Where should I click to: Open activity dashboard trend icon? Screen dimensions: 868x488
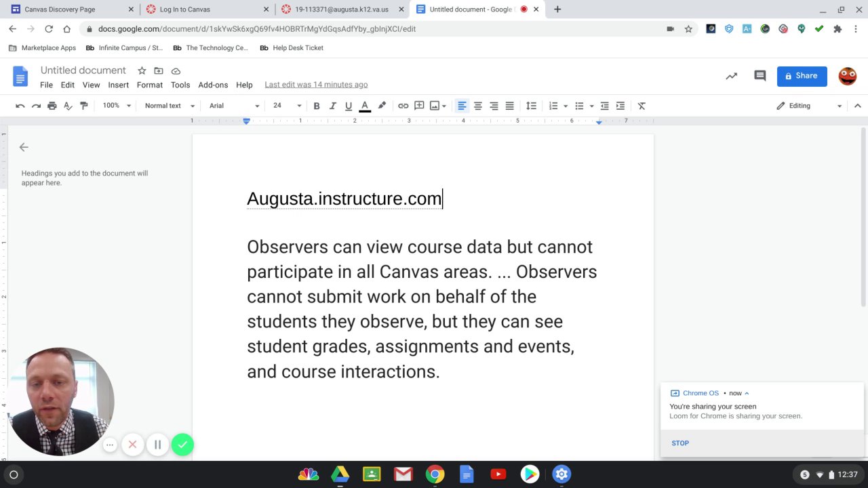[731, 77]
